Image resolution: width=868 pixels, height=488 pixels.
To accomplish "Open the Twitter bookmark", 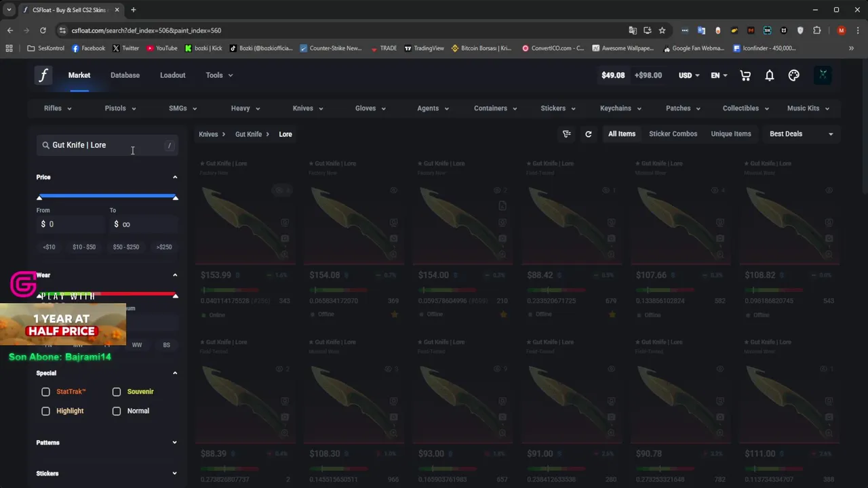I will click(x=125, y=48).
